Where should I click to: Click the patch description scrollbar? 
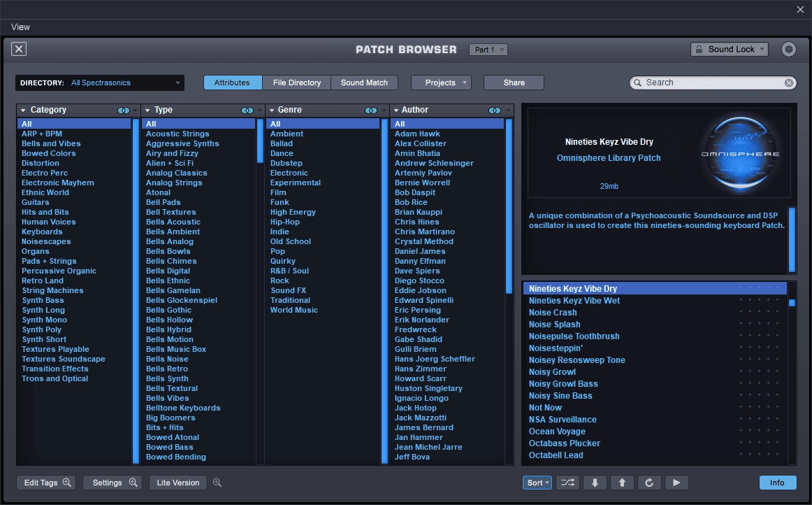[792, 239]
